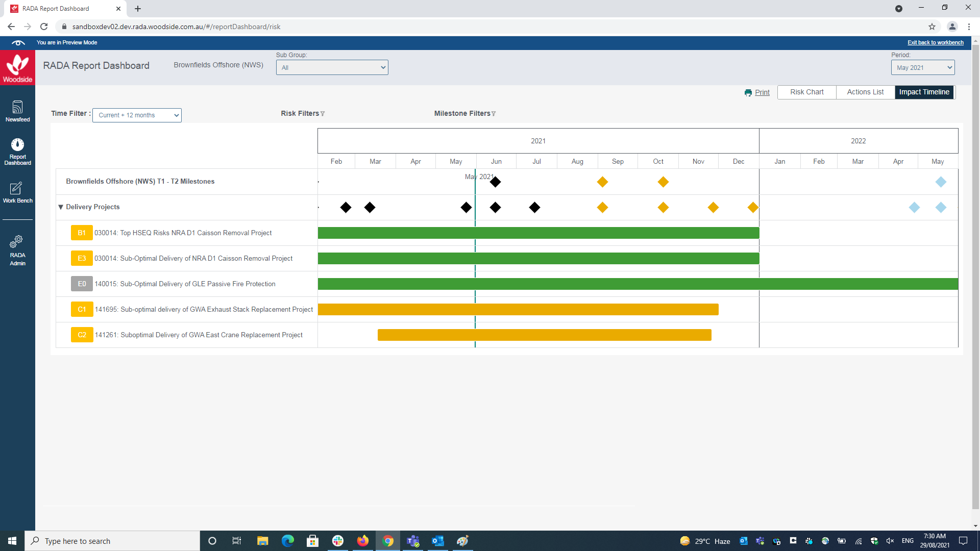
Task: Open the Period May 2021 dropdown
Action: click(922, 67)
